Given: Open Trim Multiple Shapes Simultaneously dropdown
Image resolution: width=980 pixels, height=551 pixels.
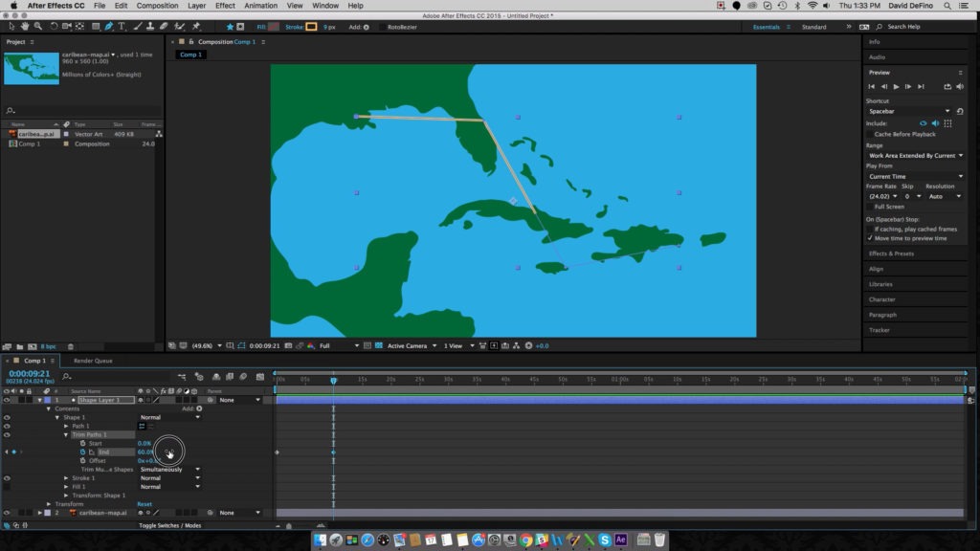Looking at the screenshot, I should point(169,469).
